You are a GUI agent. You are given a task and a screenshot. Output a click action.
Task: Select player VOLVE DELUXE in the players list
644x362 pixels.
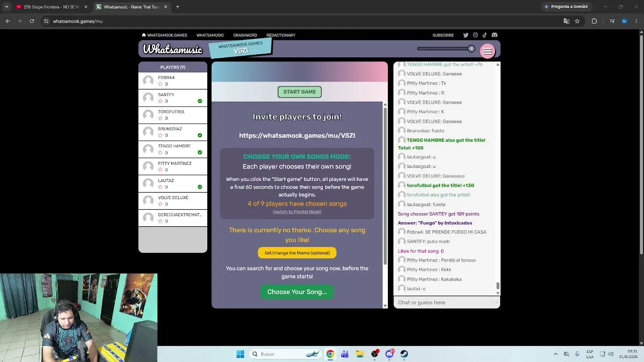pos(173,201)
